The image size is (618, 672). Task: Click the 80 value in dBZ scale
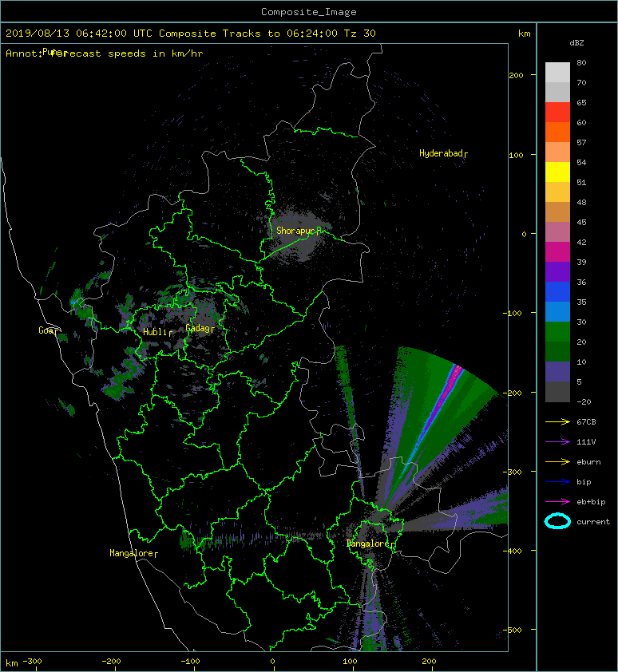[581, 62]
